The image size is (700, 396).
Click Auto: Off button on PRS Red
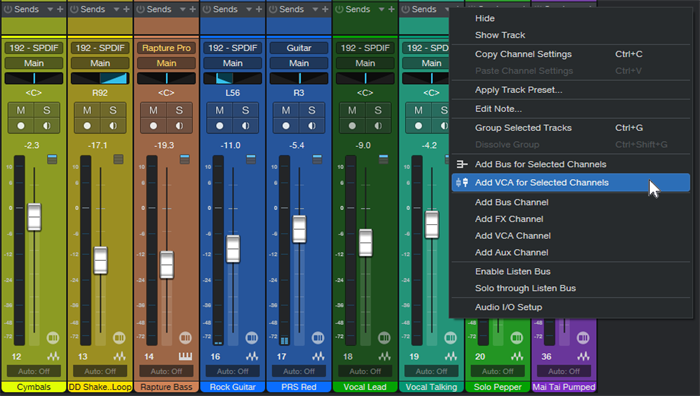(x=299, y=371)
